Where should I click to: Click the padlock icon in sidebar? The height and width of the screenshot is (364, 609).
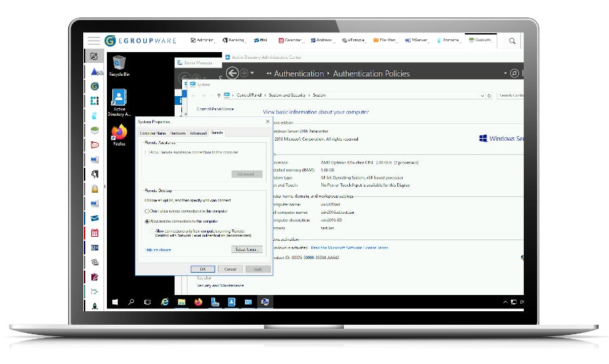point(94,189)
